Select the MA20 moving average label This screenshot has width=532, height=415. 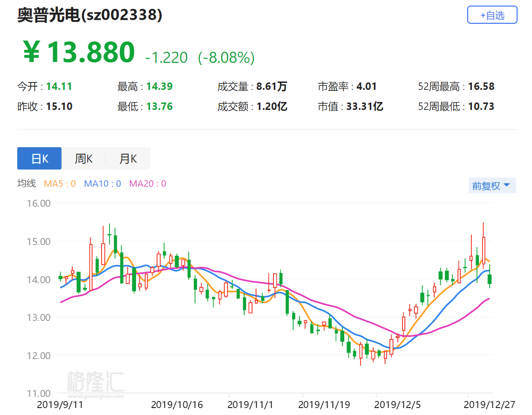(x=148, y=184)
